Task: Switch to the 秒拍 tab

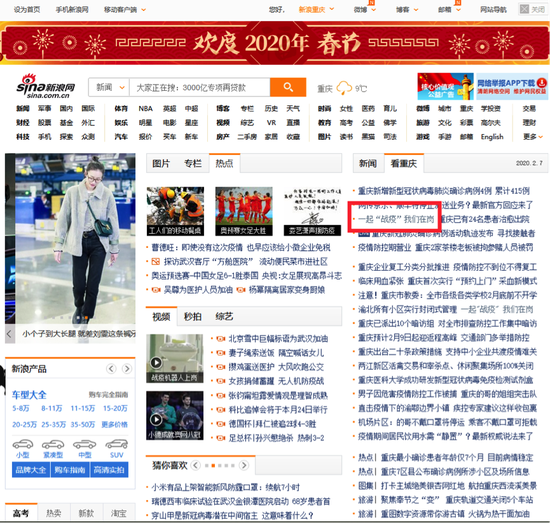Action: 193,317
